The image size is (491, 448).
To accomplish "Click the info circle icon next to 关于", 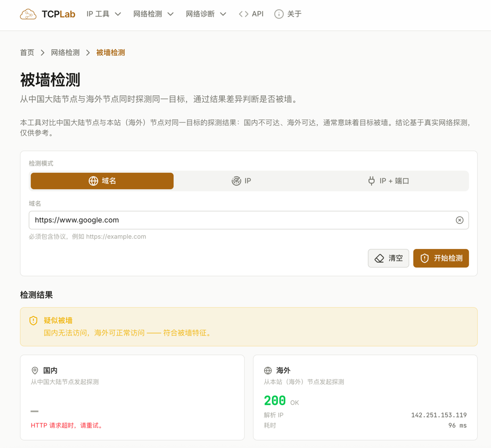I will click(279, 14).
